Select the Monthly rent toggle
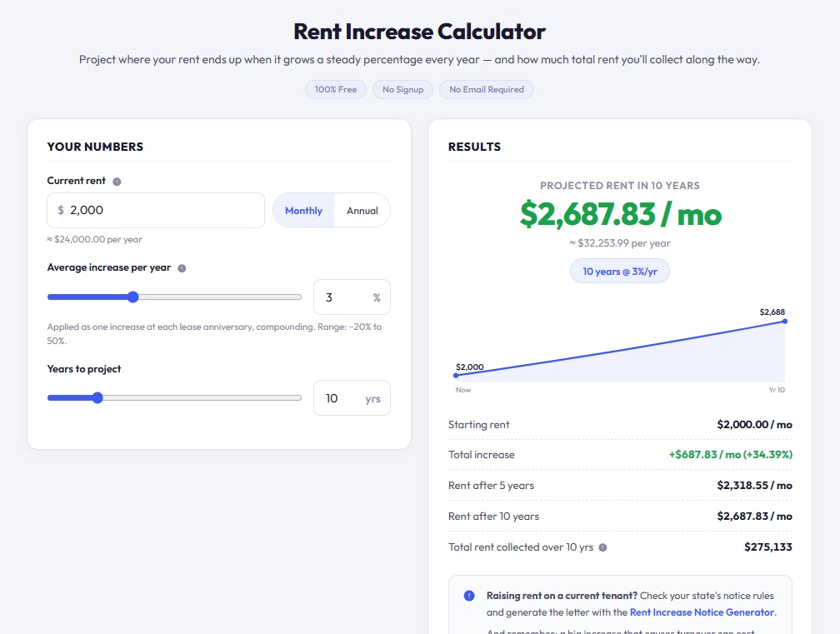Image resolution: width=840 pixels, height=634 pixels. [x=303, y=211]
